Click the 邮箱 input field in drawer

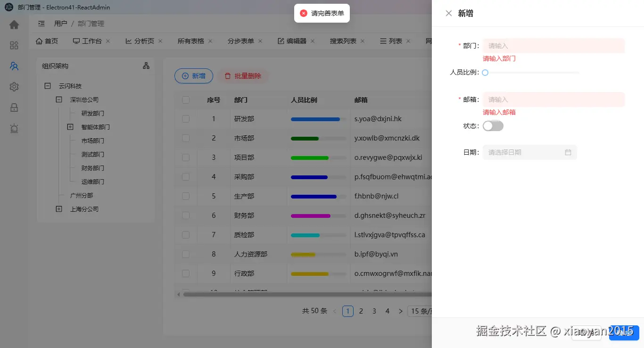(x=554, y=99)
